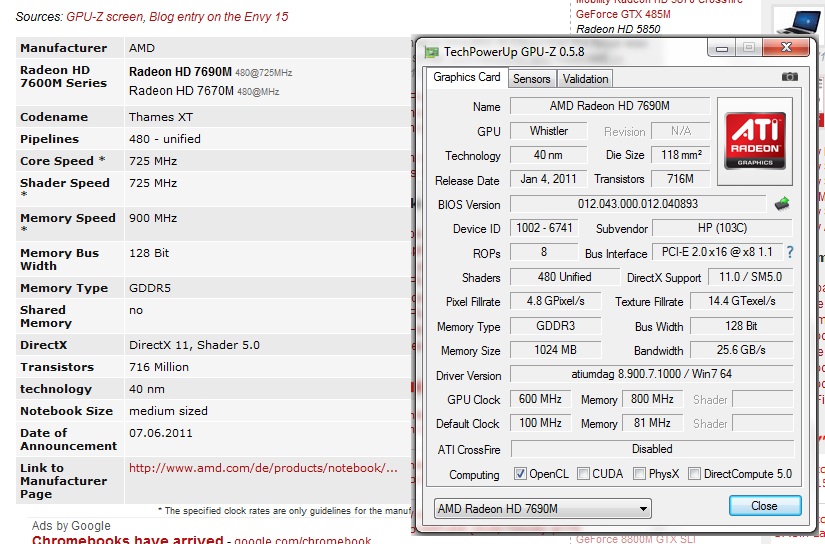This screenshot has height=544, width=825.
Task: Click the Memory Size field 1024 MB
Action: click(556, 350)
